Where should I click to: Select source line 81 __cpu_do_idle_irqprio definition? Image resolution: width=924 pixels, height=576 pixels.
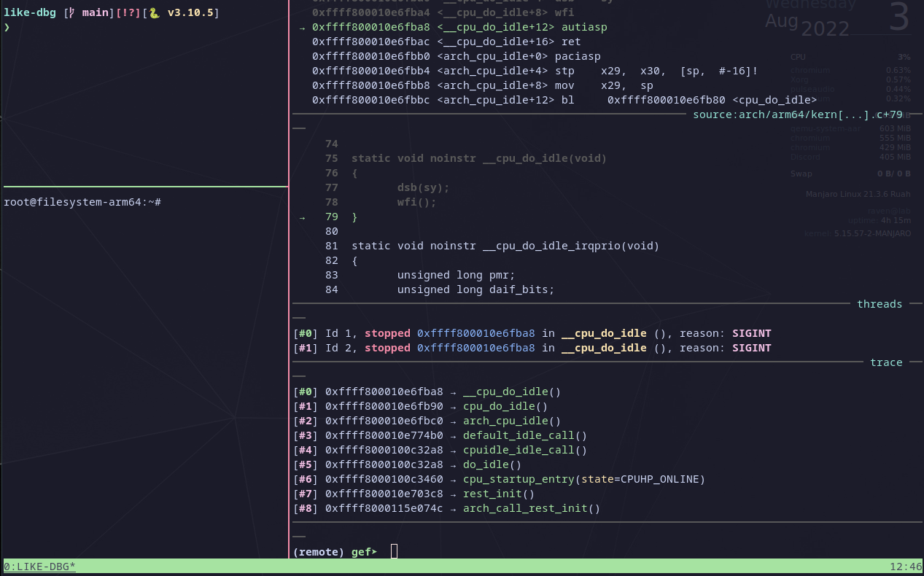coord(492,246)
